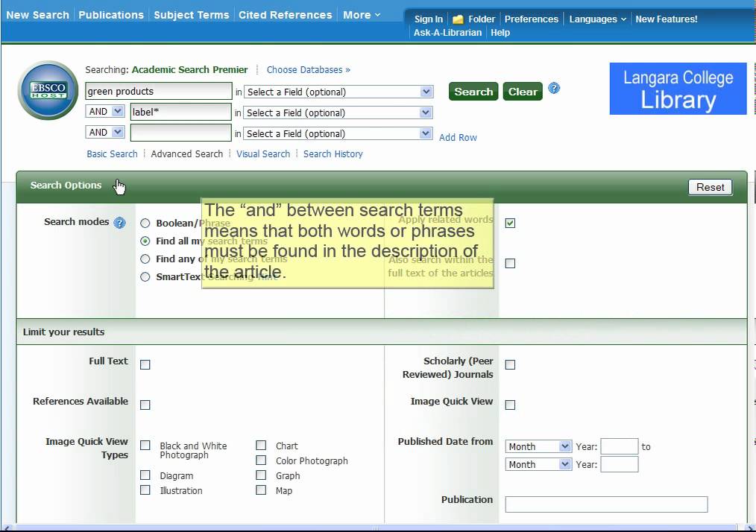756x532 pixels.
Task: Click New Features! link
Action: pyautogui.click(x=667, y=19)
